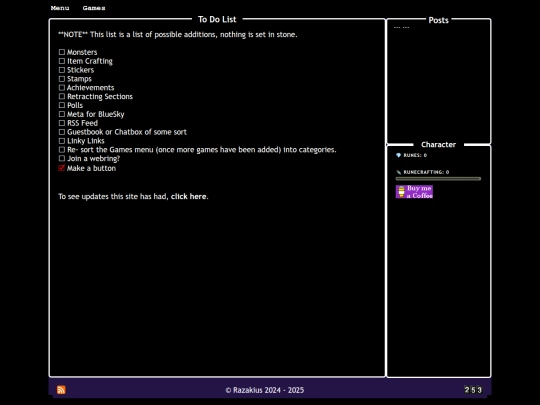Click the blue Runes gem icon
This screenshot has height=405, width=540.
point(398,155)
